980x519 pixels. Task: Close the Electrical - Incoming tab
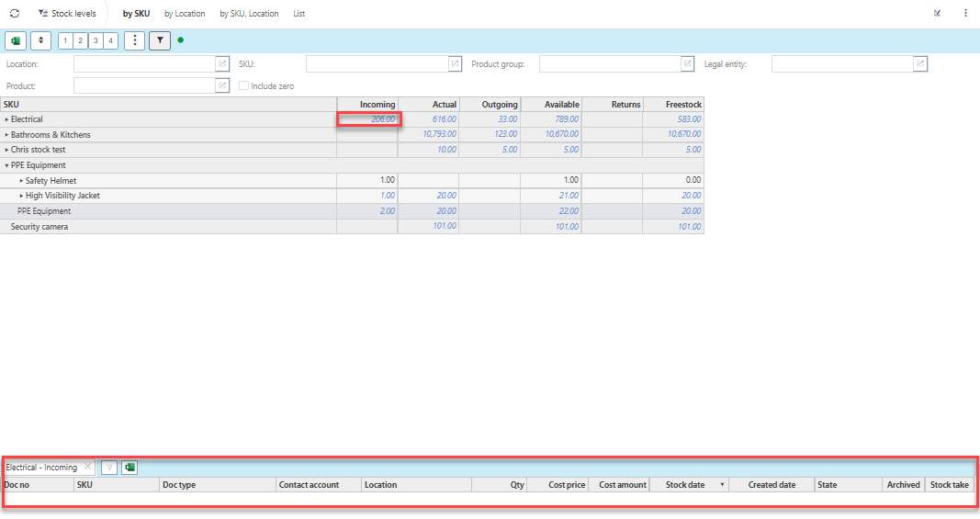coord(87,468)
